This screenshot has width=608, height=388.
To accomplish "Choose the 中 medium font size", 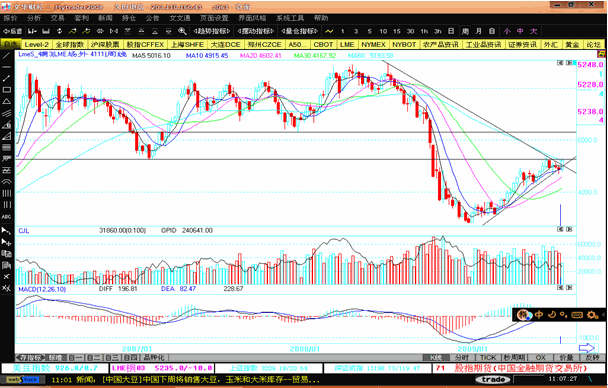I will (520, 31).
